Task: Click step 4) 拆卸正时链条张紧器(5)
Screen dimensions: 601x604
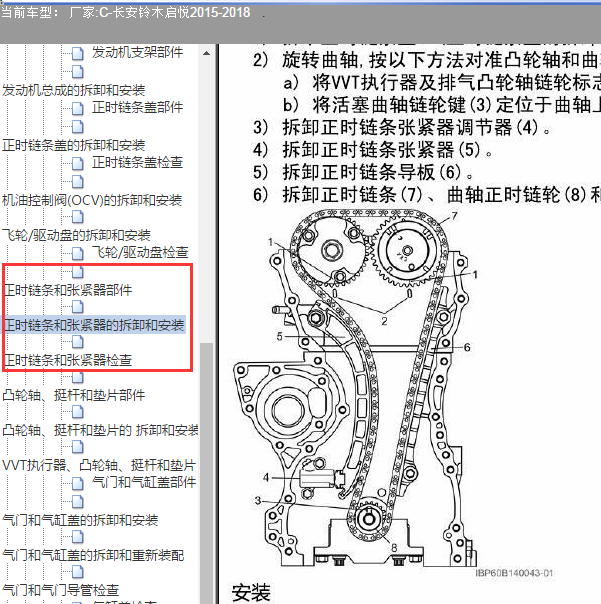Action: pos(373,149)
